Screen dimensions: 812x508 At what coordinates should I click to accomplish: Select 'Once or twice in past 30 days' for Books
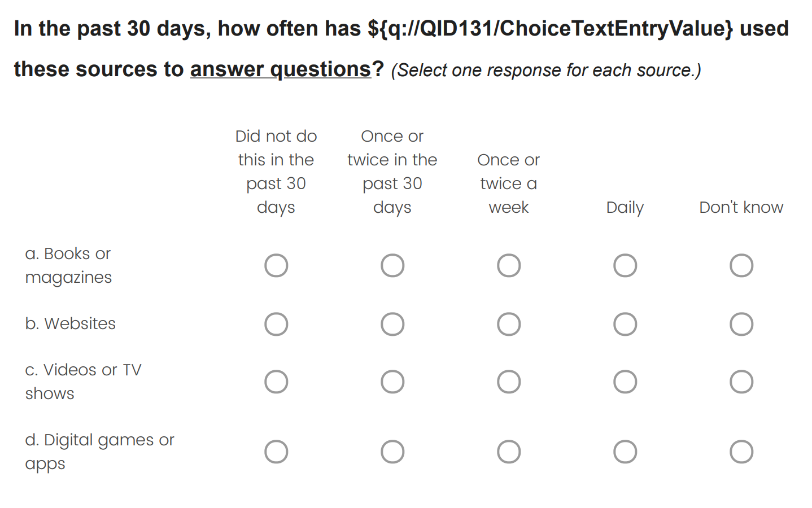[392, 265]
